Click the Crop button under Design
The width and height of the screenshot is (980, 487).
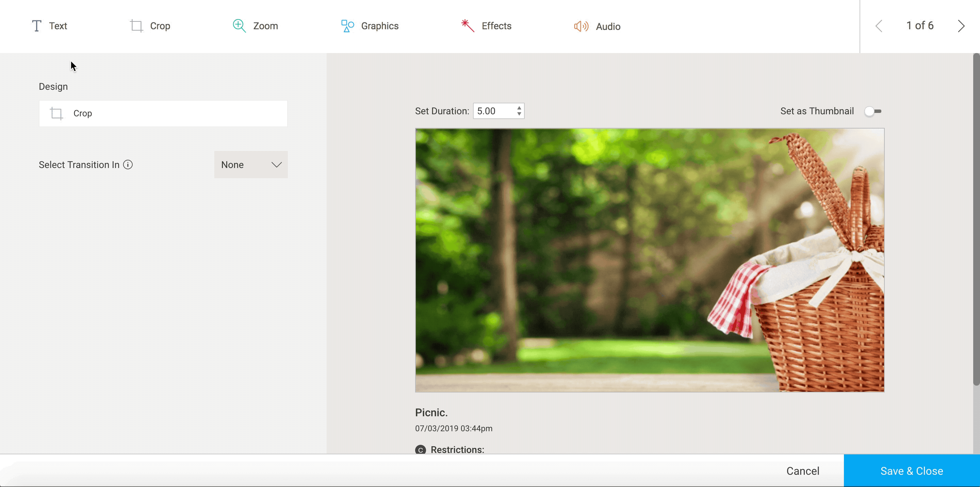point(163,113)
